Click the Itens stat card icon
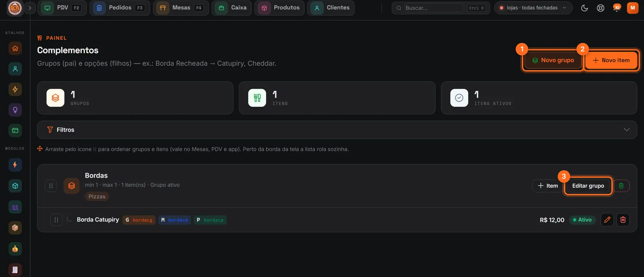 257,98
